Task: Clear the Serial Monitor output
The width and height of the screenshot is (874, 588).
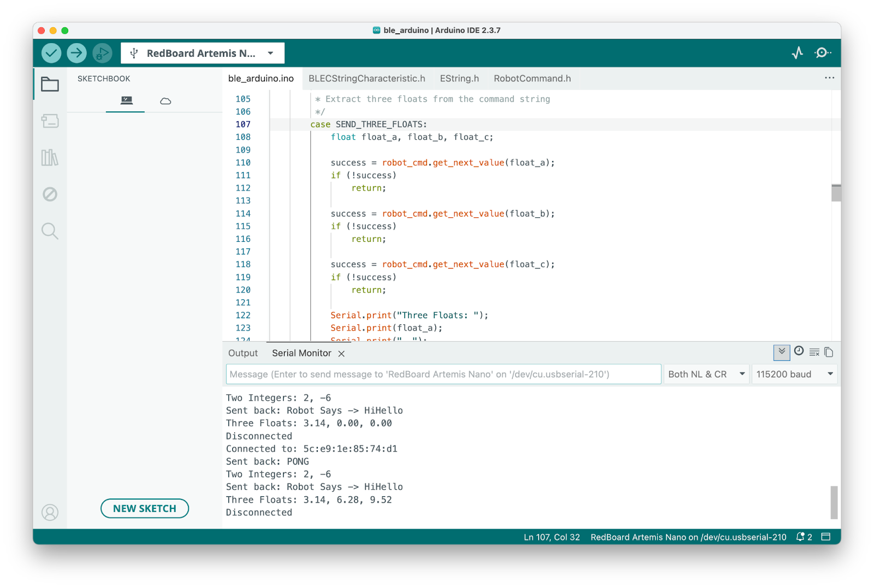Action: point(814,352)
